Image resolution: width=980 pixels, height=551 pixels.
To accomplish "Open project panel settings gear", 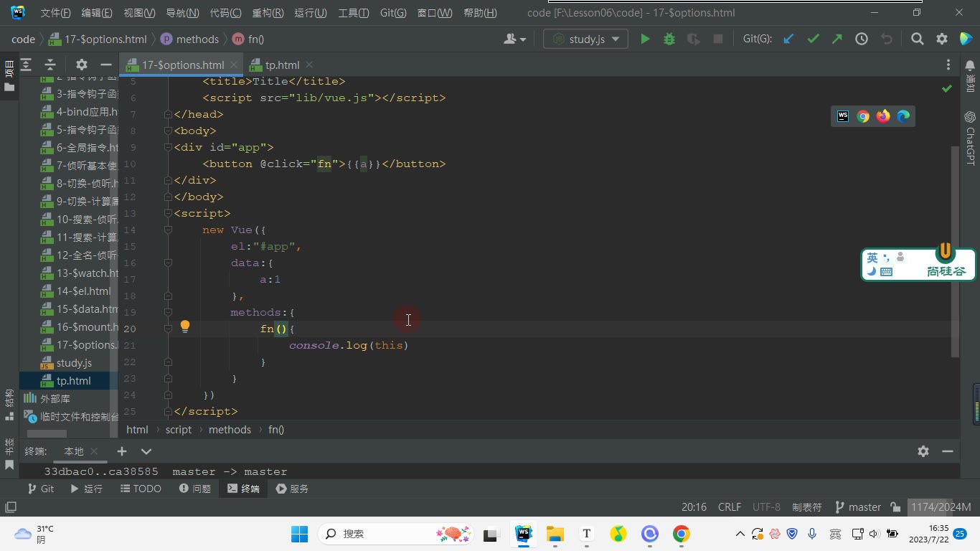I will click(x=81, y=65).
